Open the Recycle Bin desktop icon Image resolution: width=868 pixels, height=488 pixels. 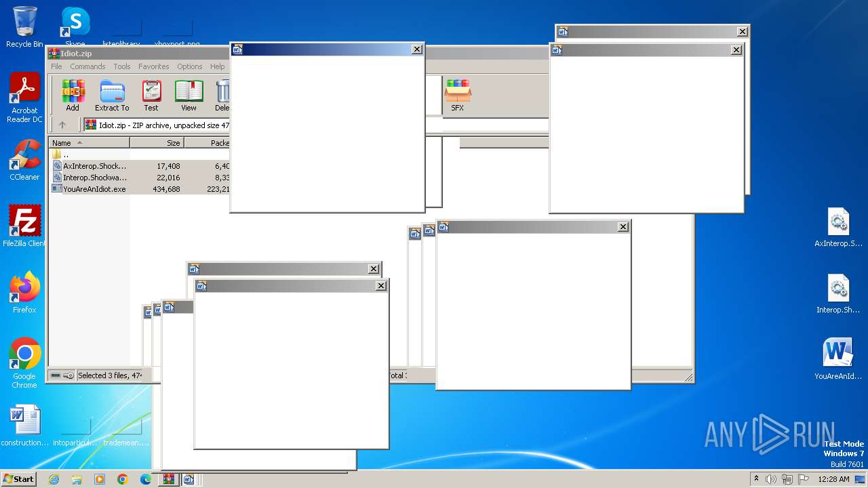[24, 27]
